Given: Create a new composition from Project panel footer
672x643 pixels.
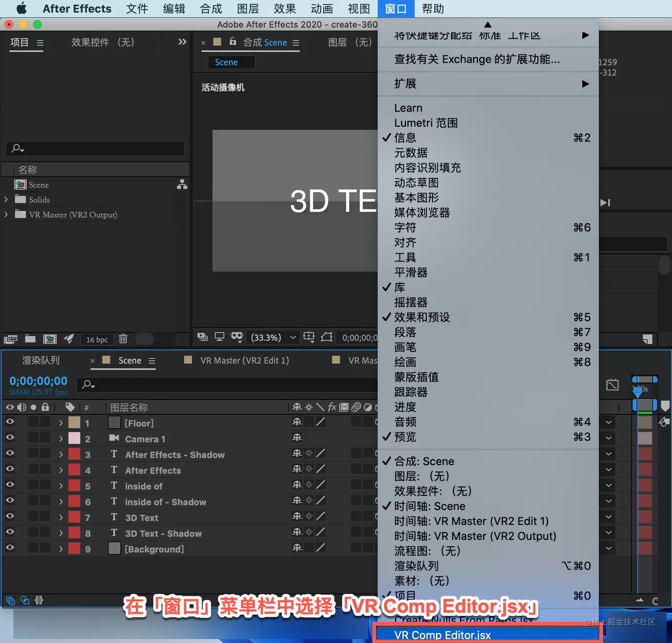Looking at the screenshot, I should click(50, 339).
